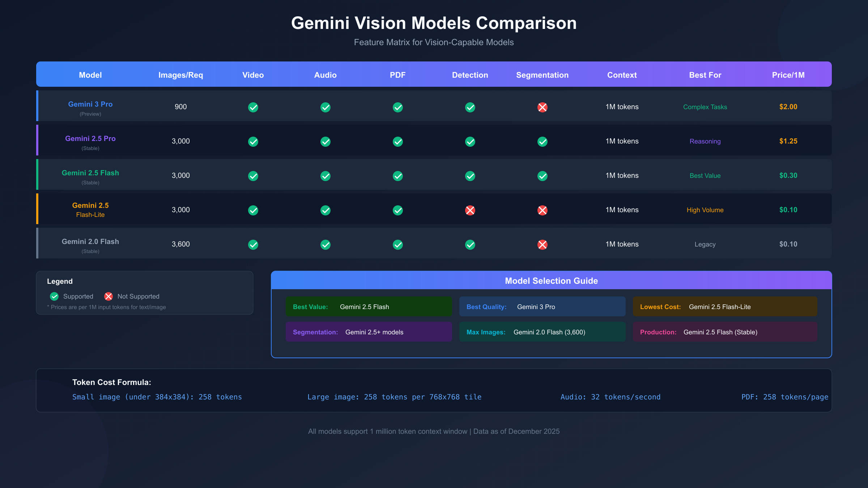Expand the Model Selection Guide panel
This screenshot has width=868, height=488.
tap(551, 281)
